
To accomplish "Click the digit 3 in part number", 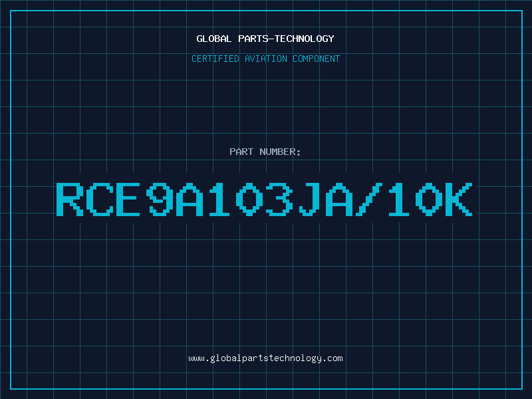I will 279,199.
